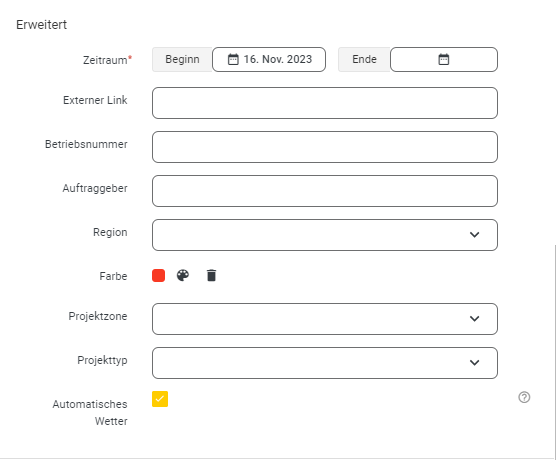Open the Projektzone dropdown
The image size is (556, 460).
click(x=325, y=319)
